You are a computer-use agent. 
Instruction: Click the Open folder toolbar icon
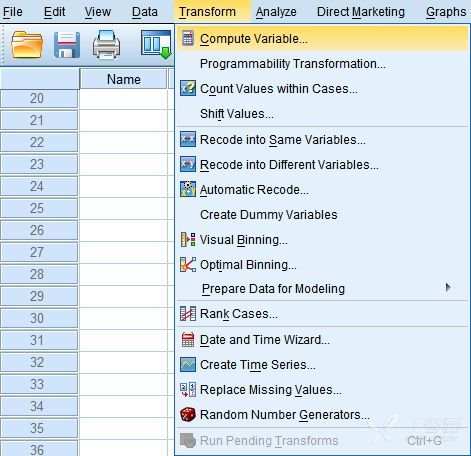pos(27,44)
